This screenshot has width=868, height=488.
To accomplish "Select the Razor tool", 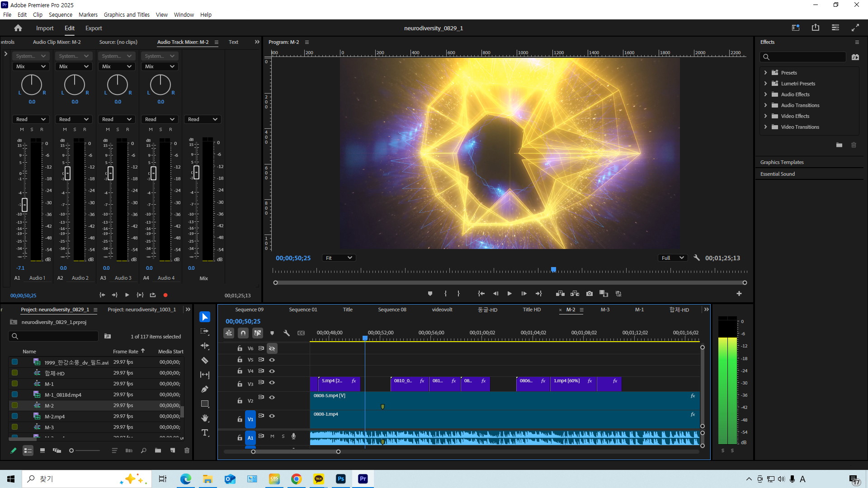I will [205, 360].
